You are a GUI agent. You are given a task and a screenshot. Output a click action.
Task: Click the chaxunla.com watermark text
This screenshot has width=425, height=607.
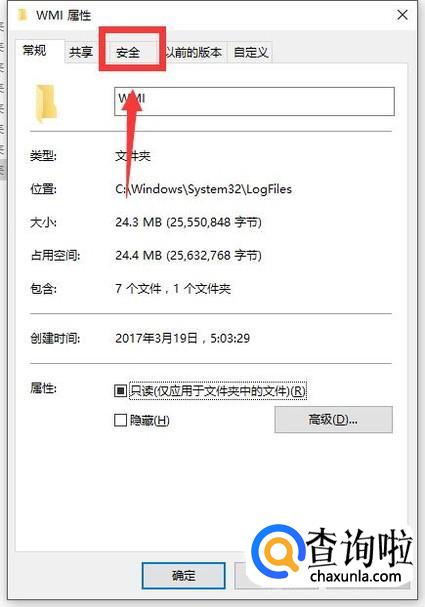pyautogui.click(x=355, y=576)
